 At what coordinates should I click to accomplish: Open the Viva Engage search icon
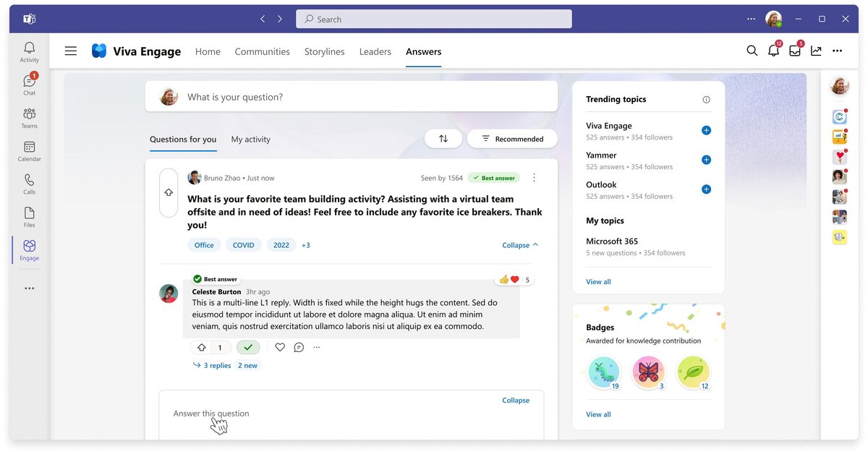coord(752,51)
